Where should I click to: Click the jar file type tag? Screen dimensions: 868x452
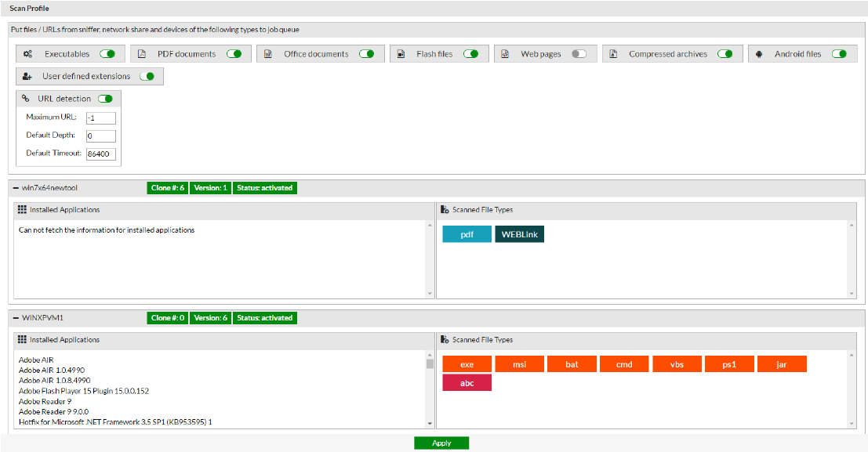782,364
